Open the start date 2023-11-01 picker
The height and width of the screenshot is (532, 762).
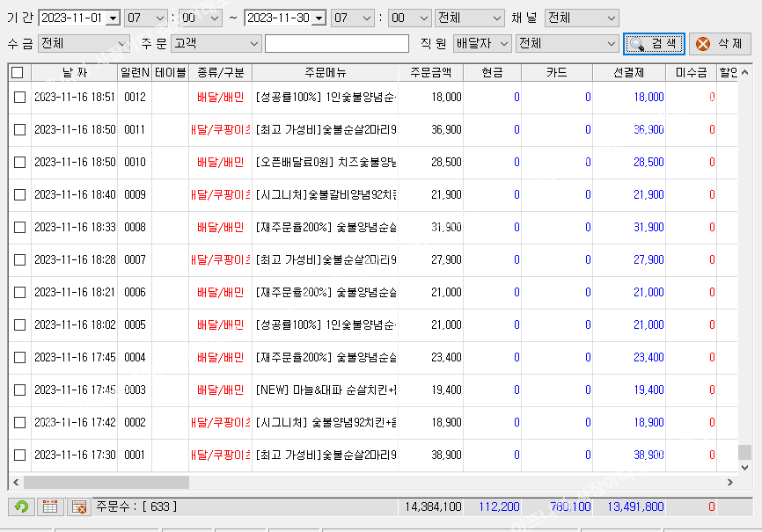pos(112,18)
